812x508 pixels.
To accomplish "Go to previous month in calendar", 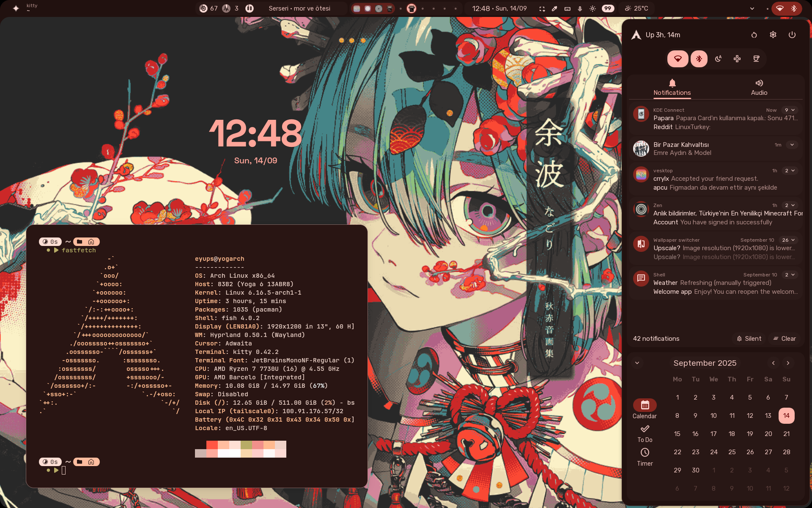I will 773,363.
